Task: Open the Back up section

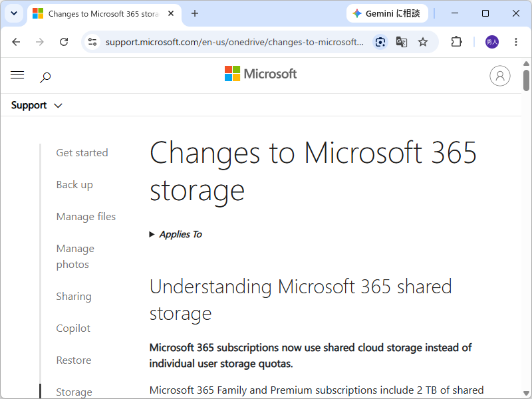Action: [x=74, y=185]
